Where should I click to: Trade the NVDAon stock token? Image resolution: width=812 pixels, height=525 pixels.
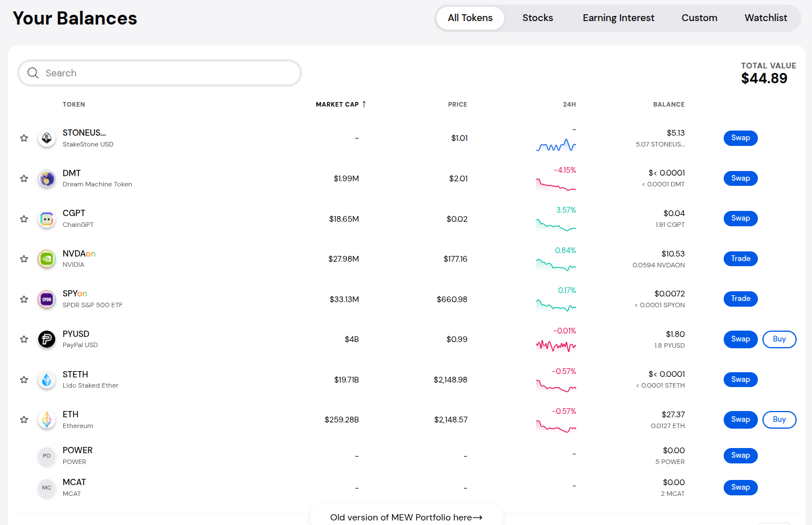pyautogui.click(x=741, y=259)
